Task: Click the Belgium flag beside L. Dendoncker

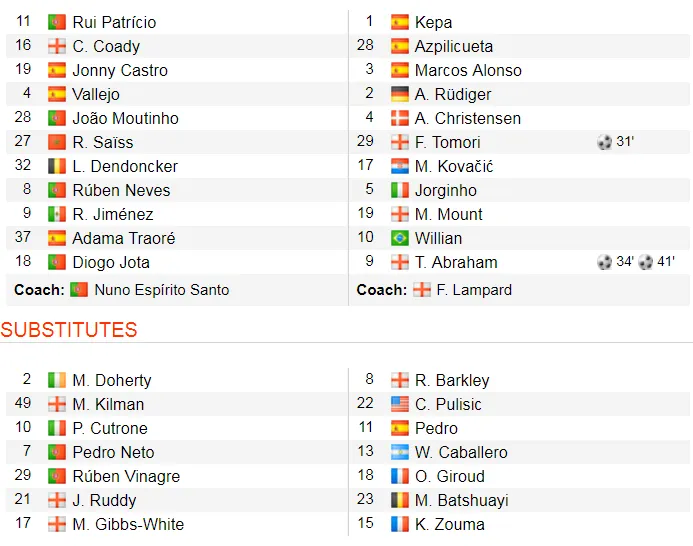Action: (x=57, y=166)
